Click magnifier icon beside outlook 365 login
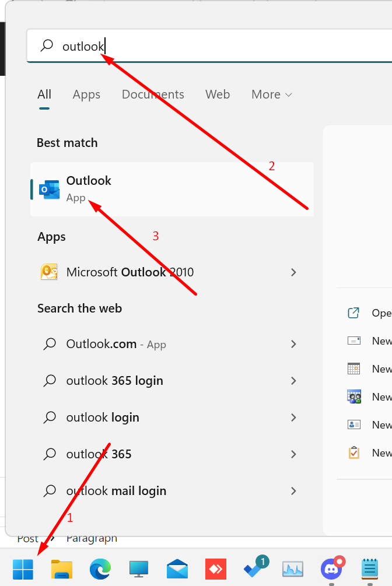392x586 pixels. [50, 380]
